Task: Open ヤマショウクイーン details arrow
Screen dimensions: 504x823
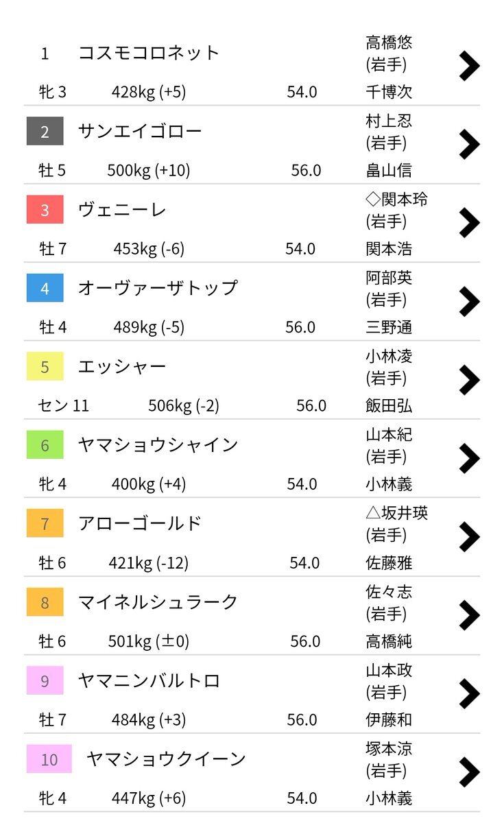Action: (469, 772)
